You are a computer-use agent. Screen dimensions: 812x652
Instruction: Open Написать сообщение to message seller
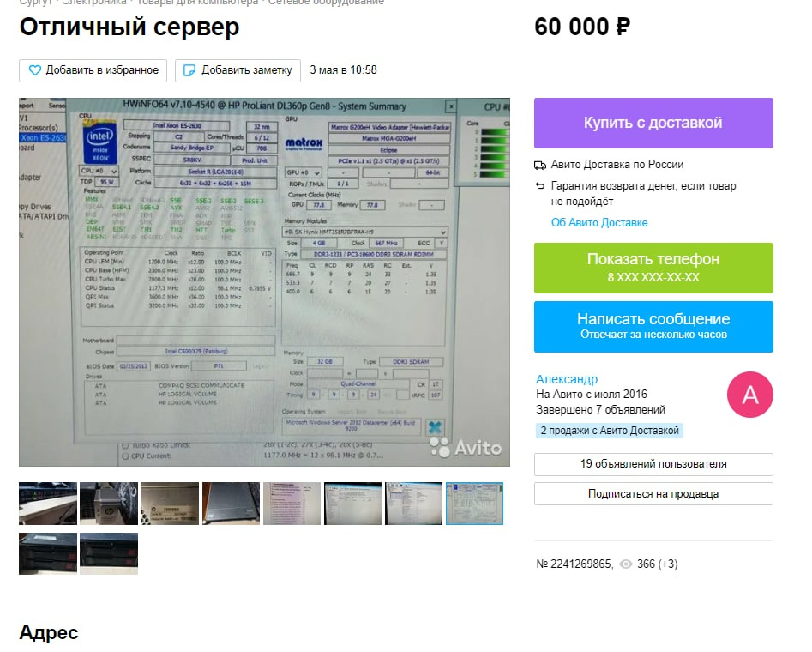pos(653,327)
